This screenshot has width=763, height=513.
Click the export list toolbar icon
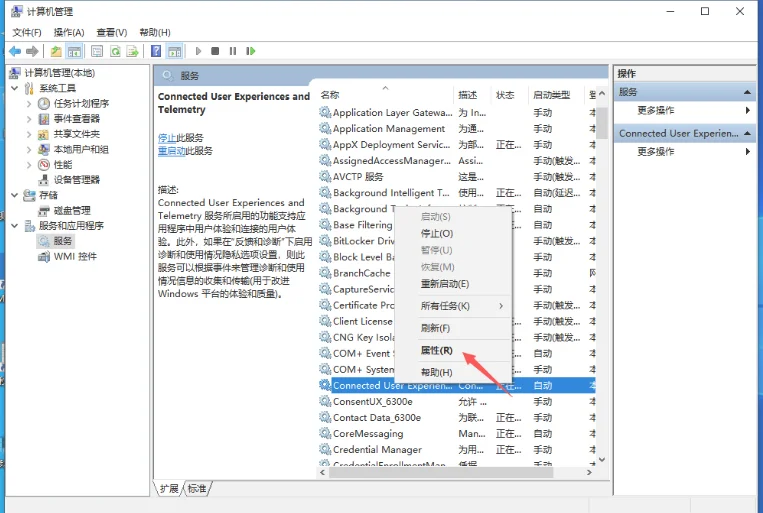133,51
